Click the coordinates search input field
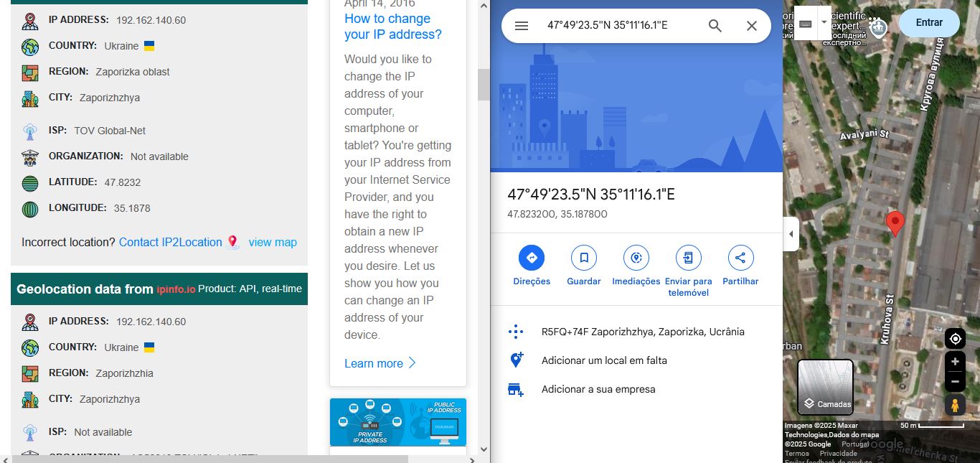 point(621,26)
